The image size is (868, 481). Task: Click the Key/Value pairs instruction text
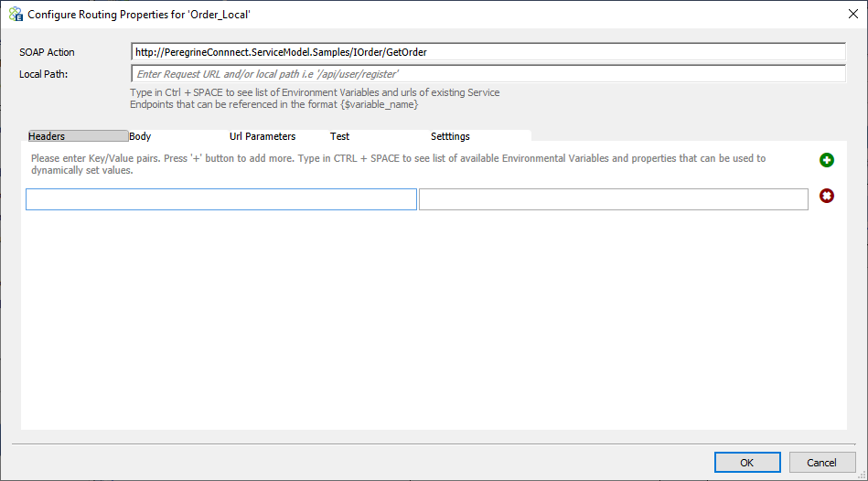point(398,165)
